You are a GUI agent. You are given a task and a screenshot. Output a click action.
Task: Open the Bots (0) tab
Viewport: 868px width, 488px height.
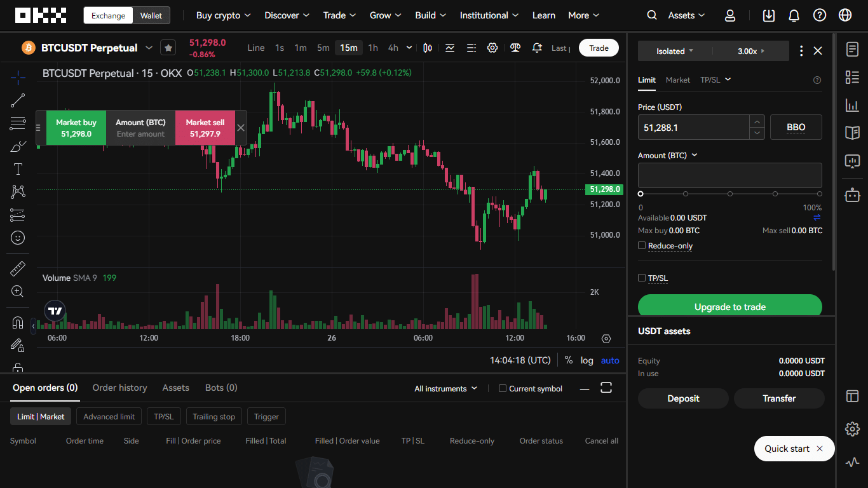[x=221, y=388]
